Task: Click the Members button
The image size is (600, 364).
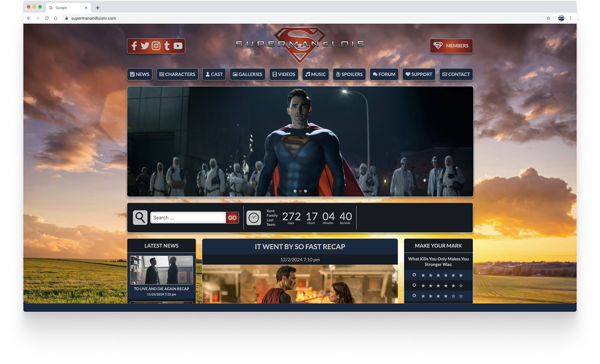Action: pyautogui.click(x=451, y=46)
